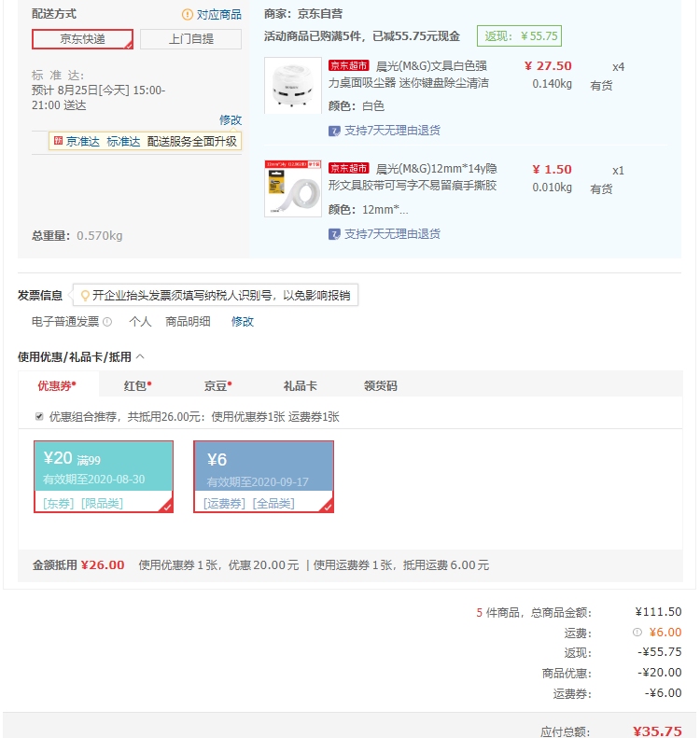The width and height of the screenshot is (700, 738).
Task: Click the orange warning icon beside 对应商品
Action: (188, 15)
